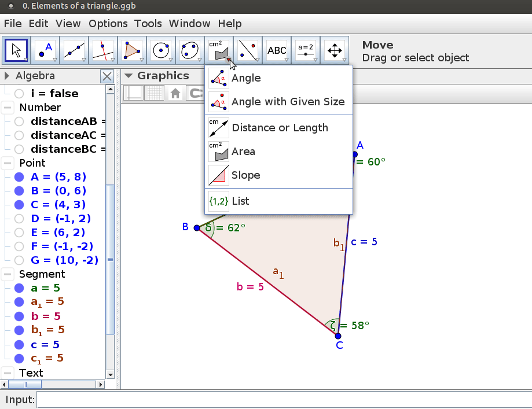This screenshot has width=532, height=409.
Task: Collapse the Graphics stylebar triangle
Action: point(129,76)
